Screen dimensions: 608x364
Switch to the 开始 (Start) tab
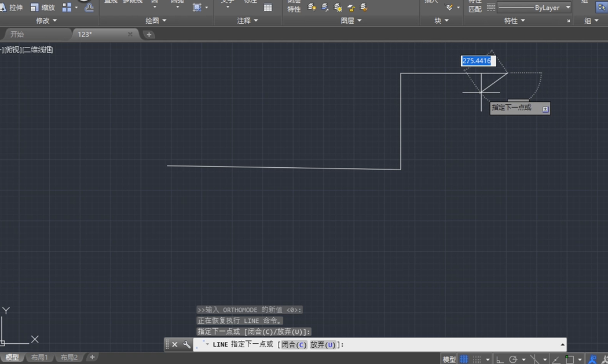[x=17, y=35]
